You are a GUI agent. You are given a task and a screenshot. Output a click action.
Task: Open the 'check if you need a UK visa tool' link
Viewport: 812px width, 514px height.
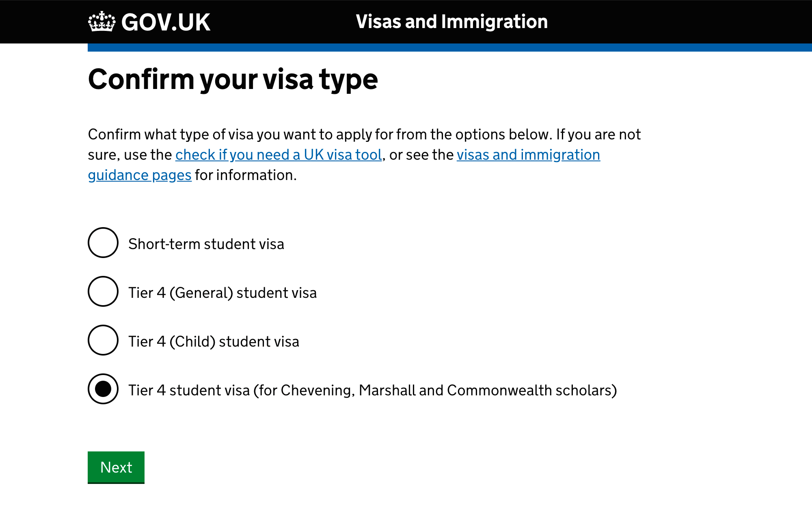279,155
